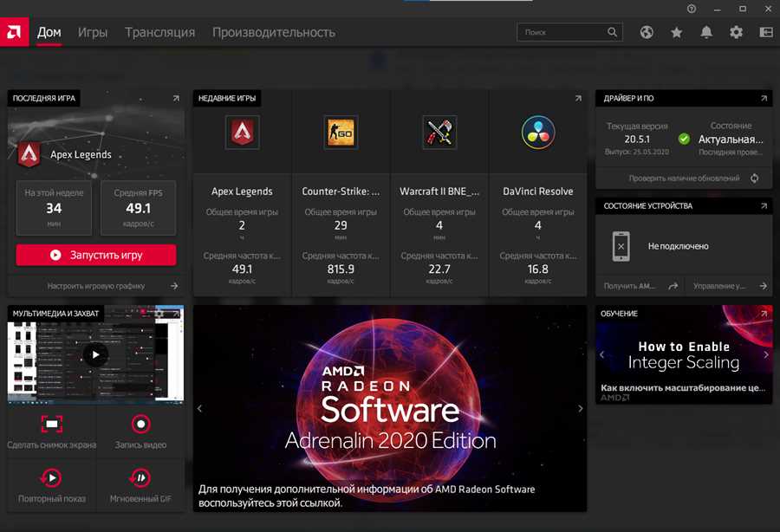The height and width of the screenshot is (532, 780).
Task: Select Apex Legends icon in recent games
Action: tap(243, 133)
